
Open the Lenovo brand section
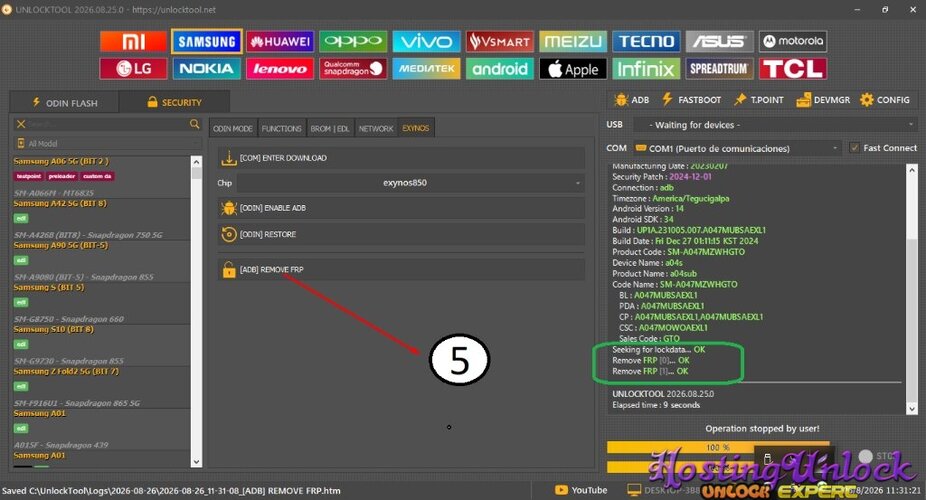(280, 68)
